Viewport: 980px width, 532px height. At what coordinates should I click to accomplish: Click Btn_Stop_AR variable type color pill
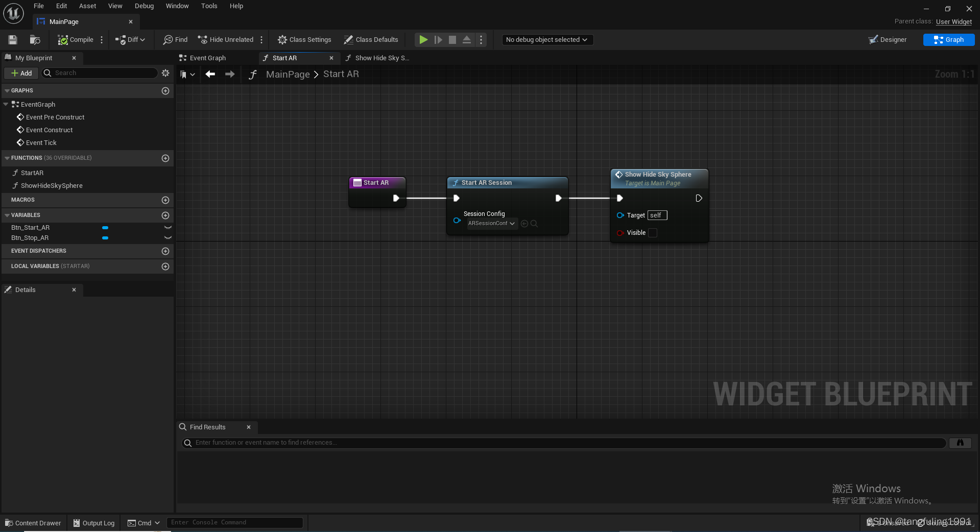105,238
